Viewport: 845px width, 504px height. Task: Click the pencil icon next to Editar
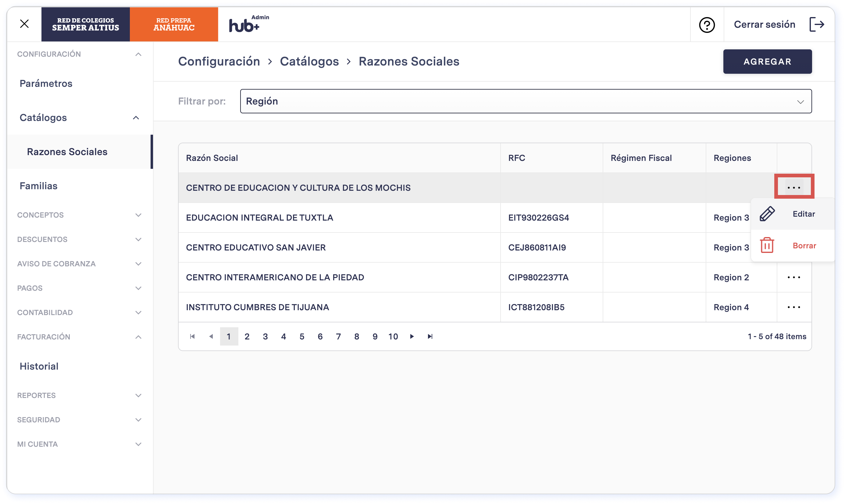pos(767,214)
